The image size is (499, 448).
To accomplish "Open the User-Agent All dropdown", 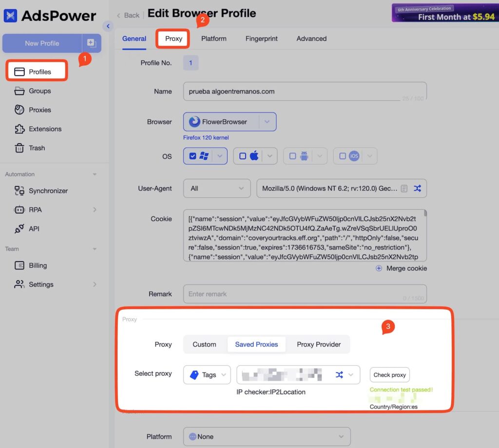I will pos(217,188).
